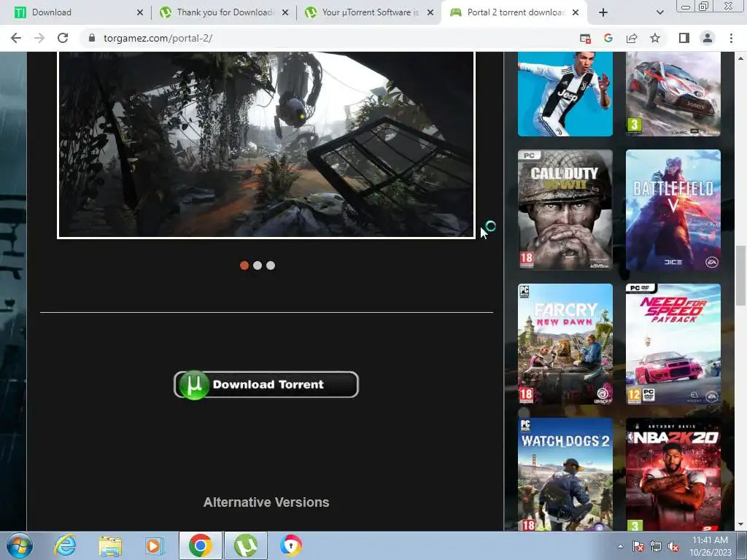Open the FIFA Juventus player cover
Image resolution: width=747 pixels, height=560 pixels.
click(565, 94)
